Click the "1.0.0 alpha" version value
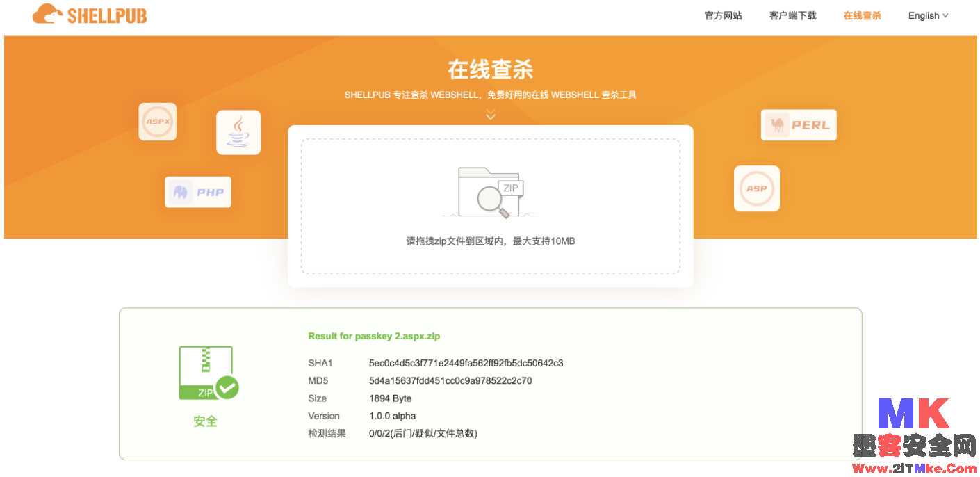The width and height of the screenshot is (980, 477). [392, 416]
